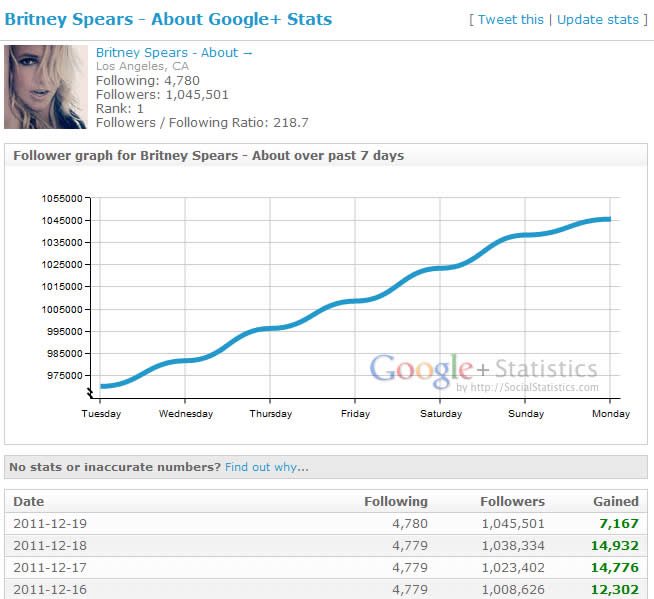Click the Tuesday start point of graph line
Image resolution: width=654 pixels, height=599 pixels.
point(101,386)
